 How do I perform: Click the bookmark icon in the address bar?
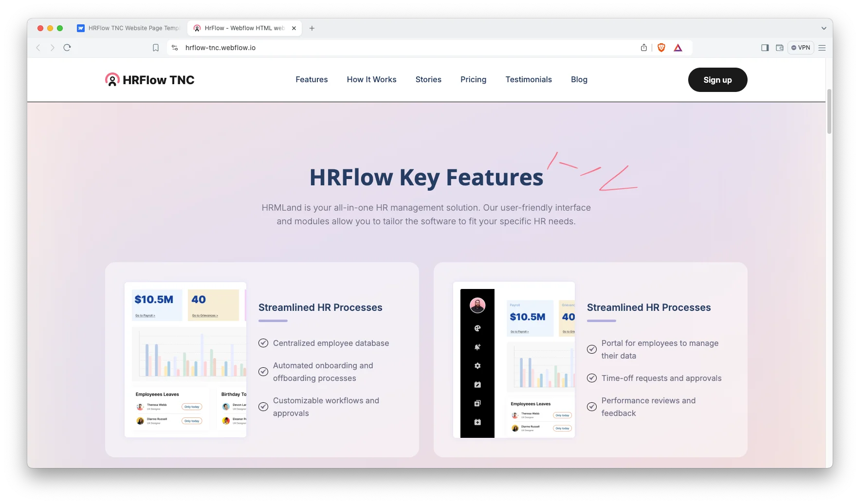(156, 48)
